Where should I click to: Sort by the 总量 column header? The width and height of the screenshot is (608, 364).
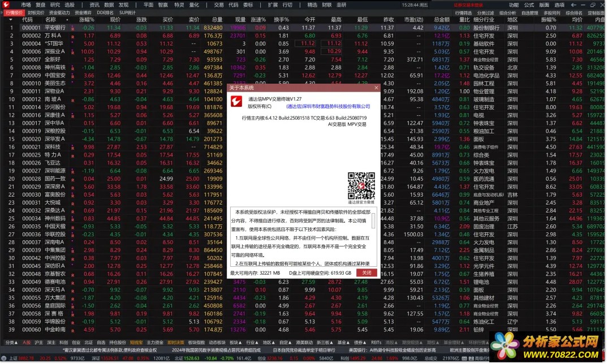[217, 20]
